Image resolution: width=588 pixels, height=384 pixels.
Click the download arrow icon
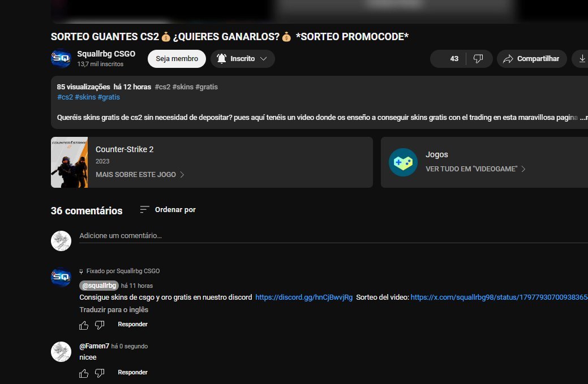(x=582, y=59)
